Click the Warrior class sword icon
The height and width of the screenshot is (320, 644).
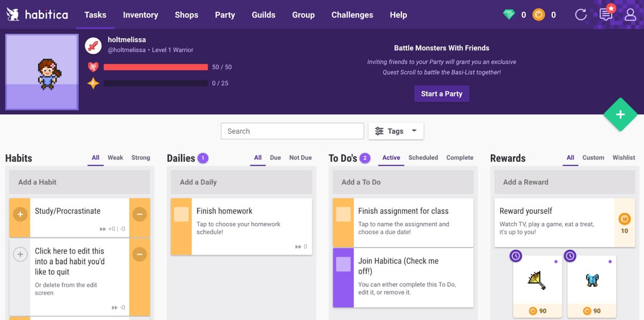(93, 46)
